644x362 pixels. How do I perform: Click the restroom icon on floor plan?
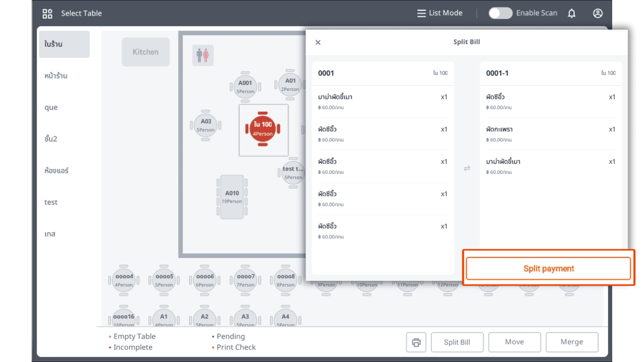[x=203, y=55]
